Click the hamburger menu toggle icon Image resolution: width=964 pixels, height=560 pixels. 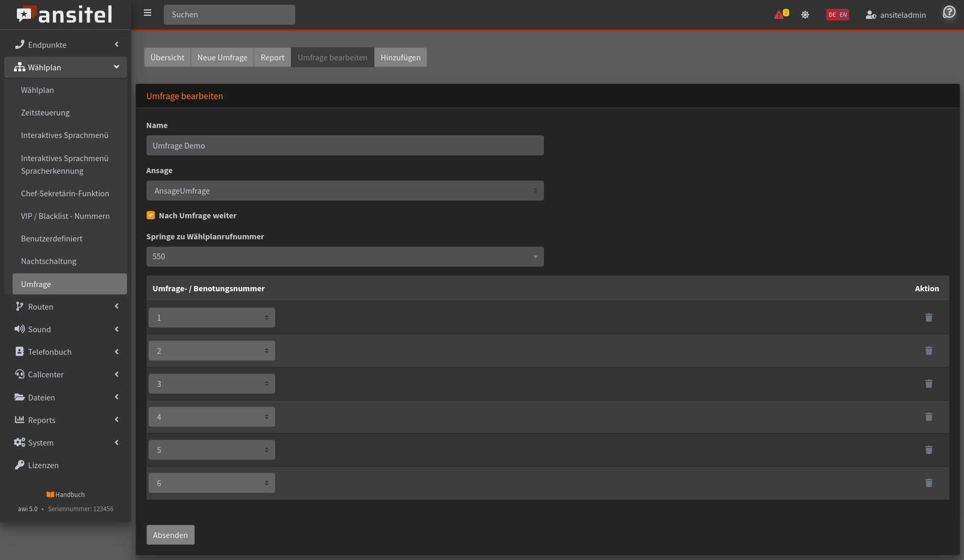tap(148, 13)
